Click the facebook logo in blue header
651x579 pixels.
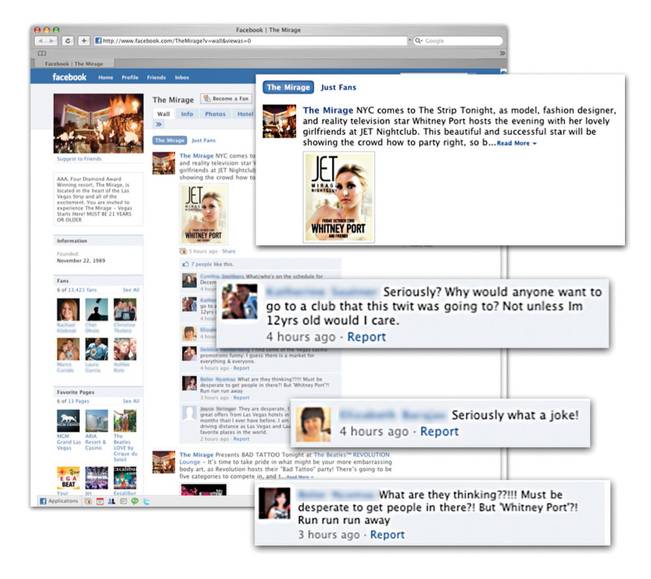click(x=69, y=77)
